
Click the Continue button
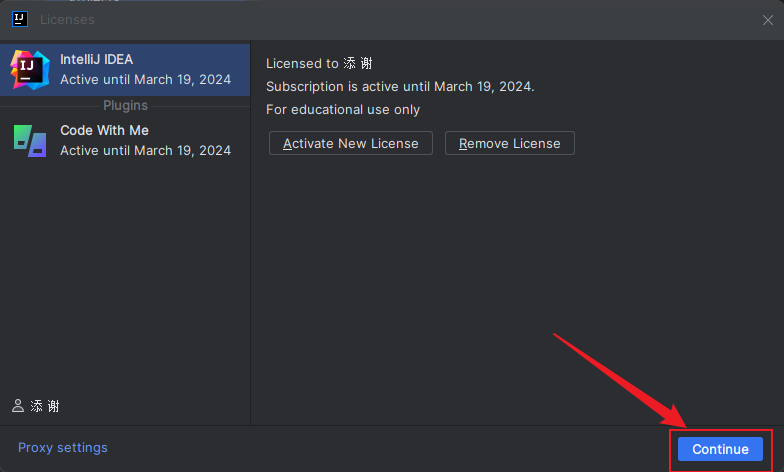(x=720, y=449)
